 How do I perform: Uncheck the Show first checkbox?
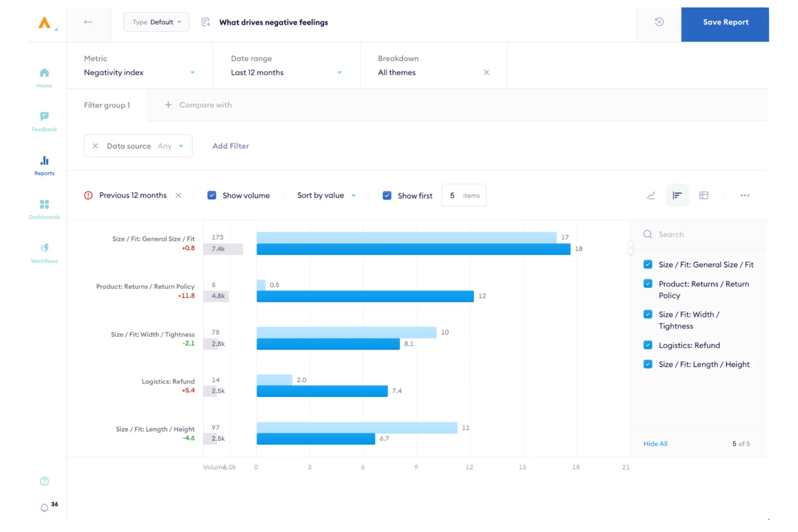[387, 195]
